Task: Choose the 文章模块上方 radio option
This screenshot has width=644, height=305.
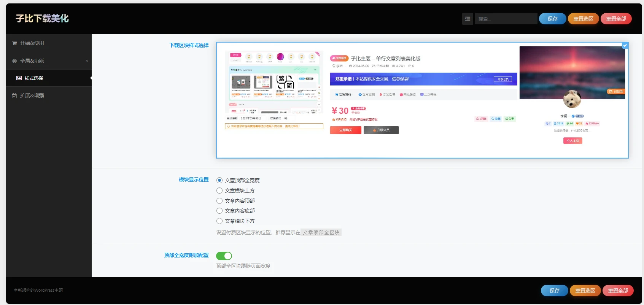Action: 219,191
